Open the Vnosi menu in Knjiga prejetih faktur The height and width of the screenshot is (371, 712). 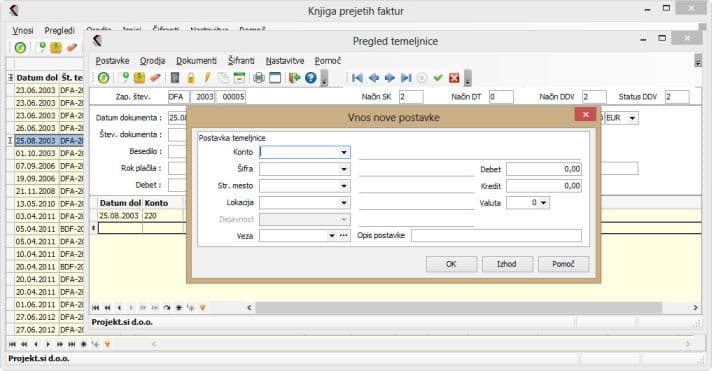pyautogui.click(x=23, y=30)
